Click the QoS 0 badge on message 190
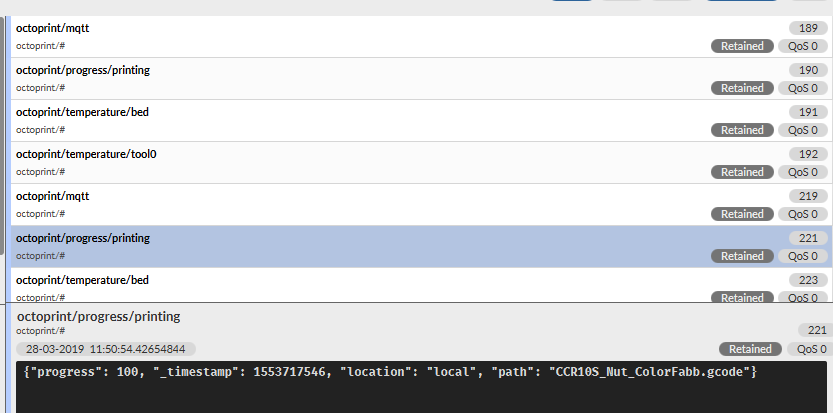Viewport: 833px width, 413px height. (x=803, y=88)
